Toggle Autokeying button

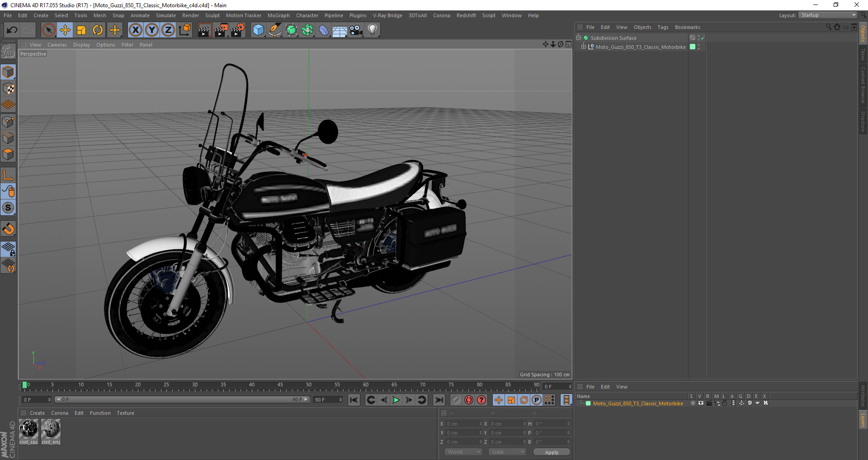point(469,400)
